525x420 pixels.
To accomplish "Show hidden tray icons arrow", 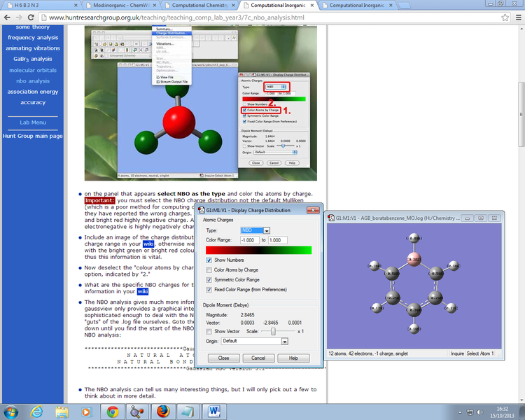I will tap(460, 412).
